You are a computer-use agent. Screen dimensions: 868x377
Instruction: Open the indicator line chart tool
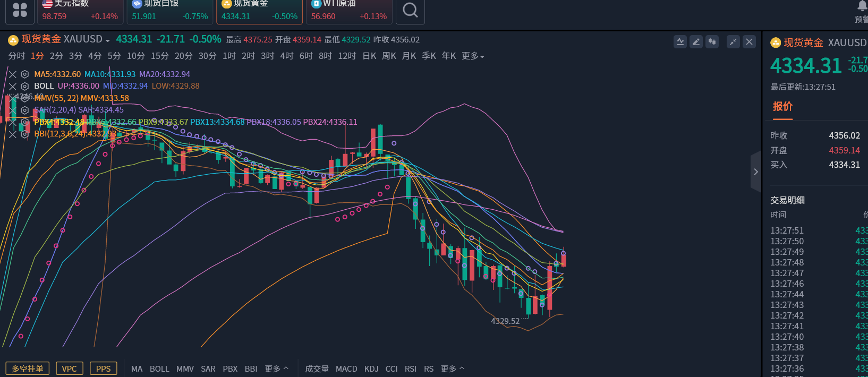coord(680,42)
